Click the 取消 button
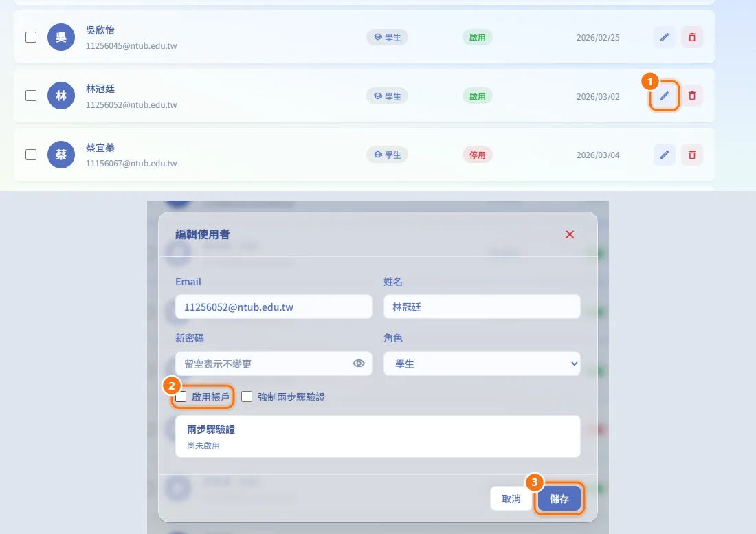 pyautogui.click(x=511, y=498)
